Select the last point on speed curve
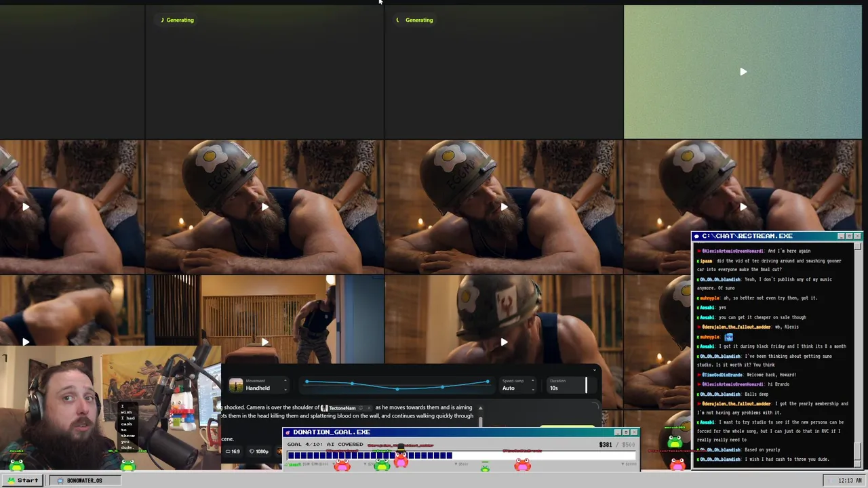868x488 pixels. coord(488,382)
